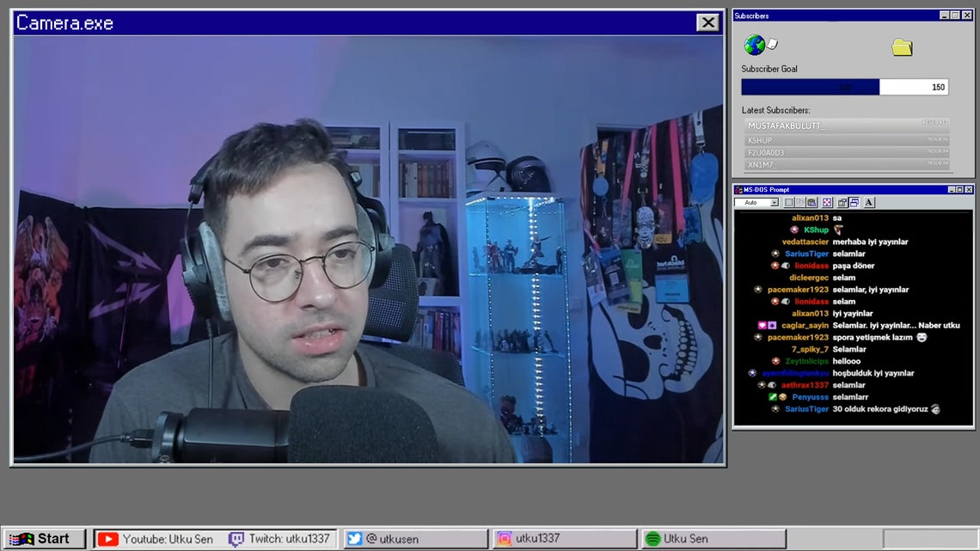The height and width of the screenshot is (551, 980).
Task: Click the Paste icon in the terminal toolbar
Action: click(x=811, y=202)
